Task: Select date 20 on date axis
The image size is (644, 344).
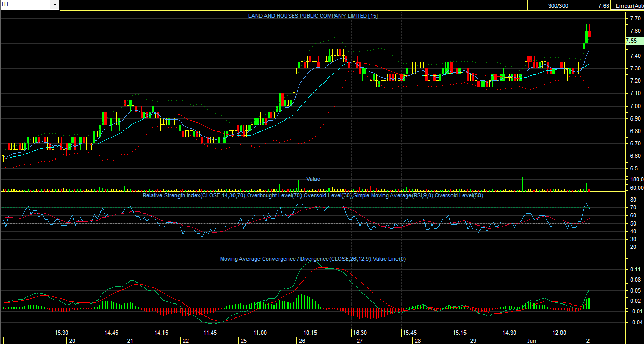Action: (72, 341)
